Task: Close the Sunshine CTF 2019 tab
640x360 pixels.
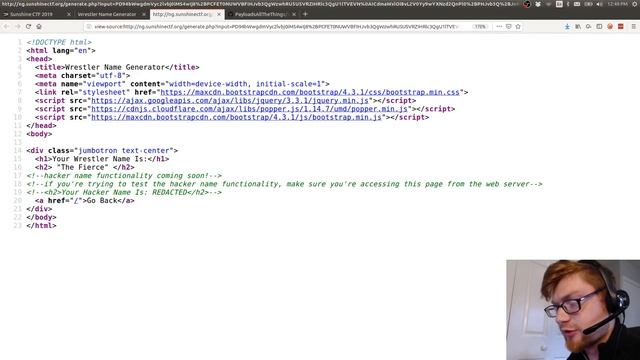Action: pos(69,14)
